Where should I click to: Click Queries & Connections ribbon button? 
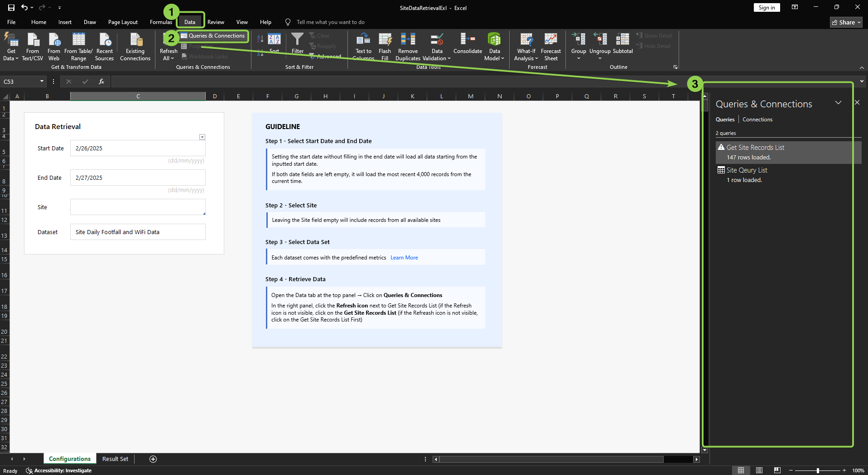coord(213,36)
